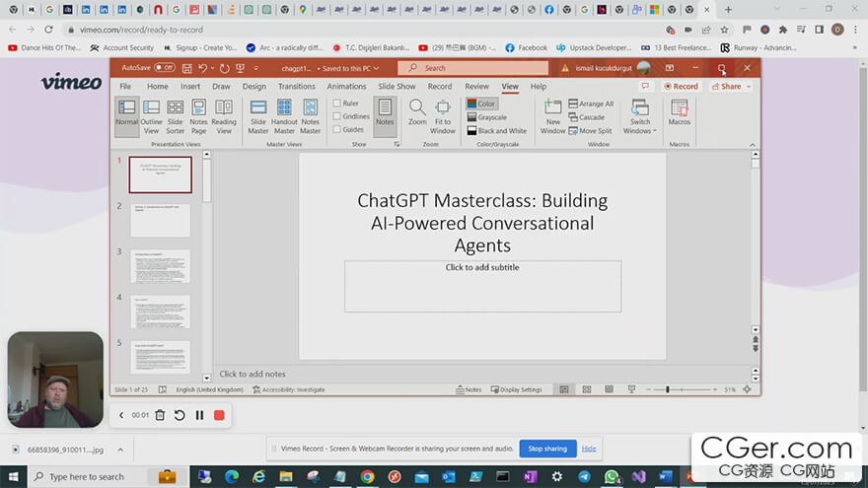This screenshot has width=868, height=488.
Task: Click Cascade windows
Action: pos(587,117)
